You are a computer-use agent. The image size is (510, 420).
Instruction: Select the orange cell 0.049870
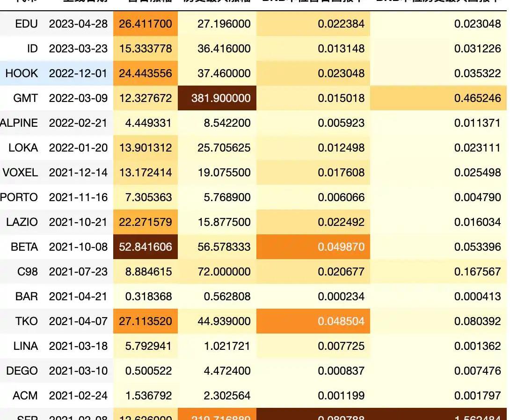point(341,247)
